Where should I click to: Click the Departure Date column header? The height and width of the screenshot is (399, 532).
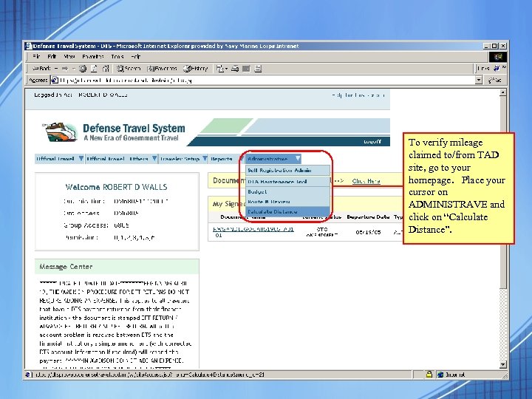368,216
